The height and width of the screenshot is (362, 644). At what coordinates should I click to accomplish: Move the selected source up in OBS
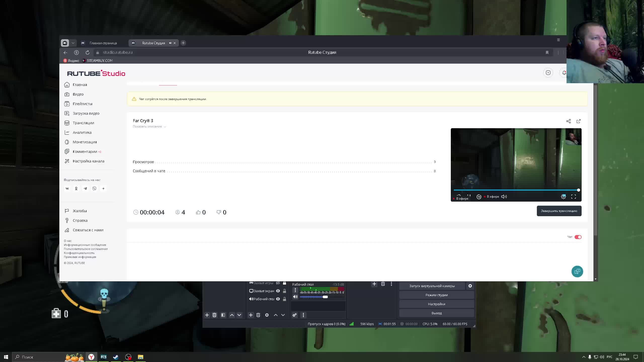pos(276,315)
